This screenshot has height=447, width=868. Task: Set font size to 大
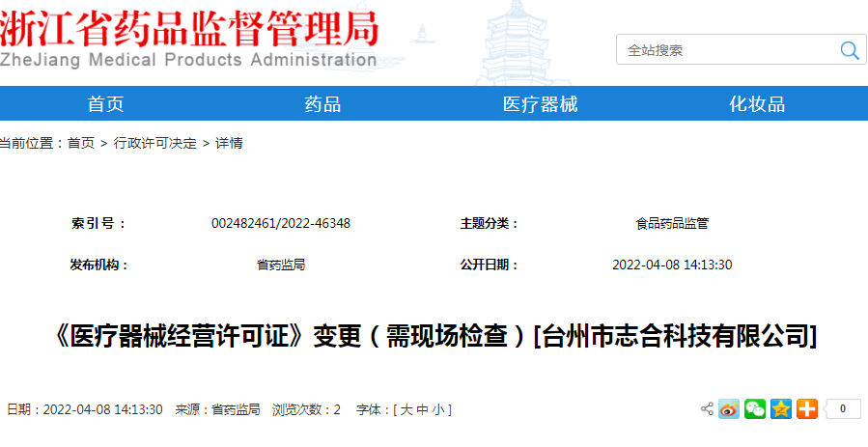tap(406, 410)
